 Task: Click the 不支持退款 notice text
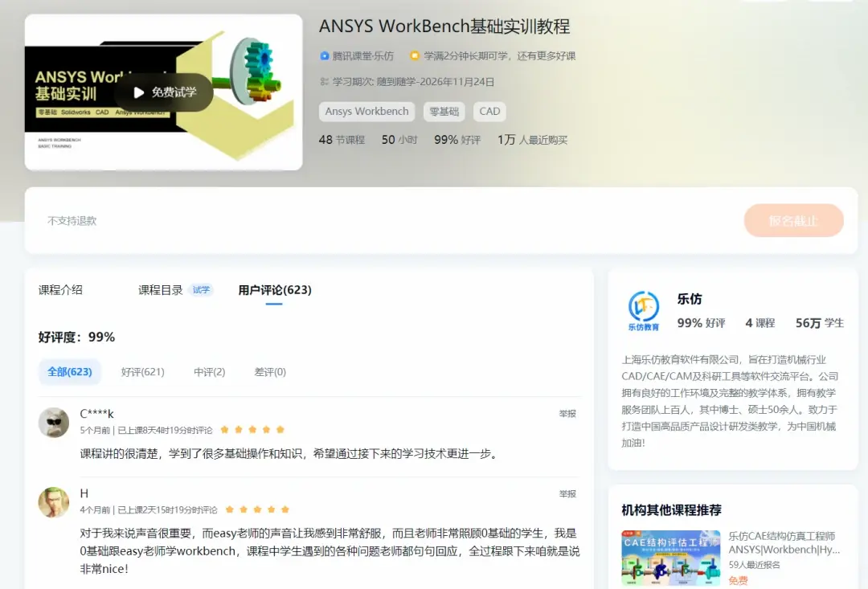72,221
